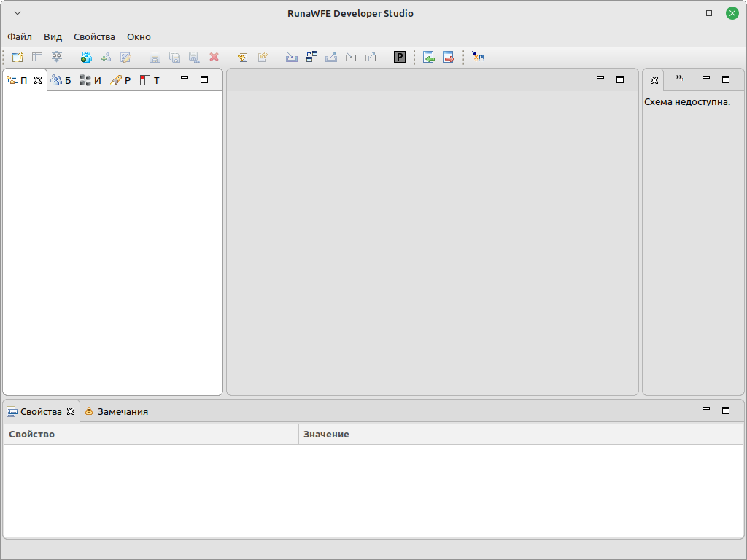
Task: Click the gray double down-arrow toolbar icon
Action: point(57,57)
